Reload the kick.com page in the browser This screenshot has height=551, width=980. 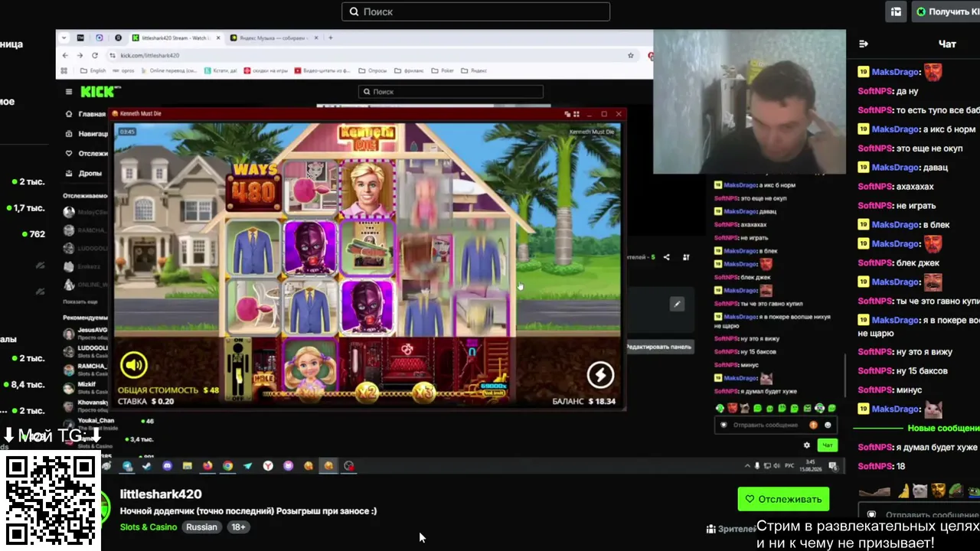coord(95,55)
